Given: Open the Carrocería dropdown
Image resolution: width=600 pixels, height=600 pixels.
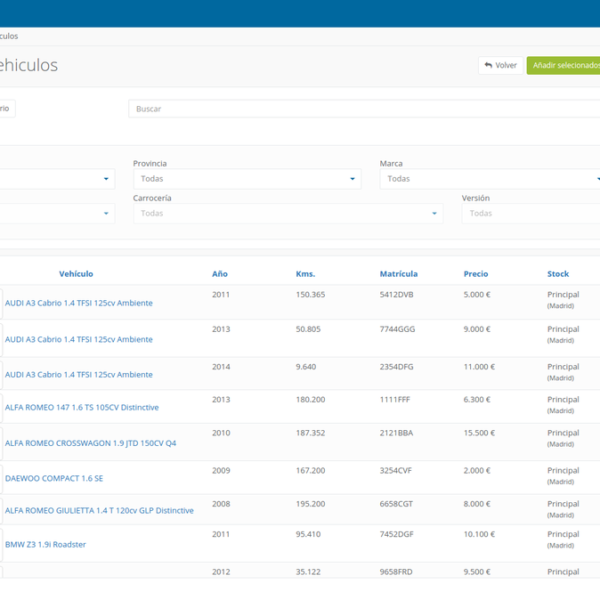Looking at the screenshot, I should (288, 213).
